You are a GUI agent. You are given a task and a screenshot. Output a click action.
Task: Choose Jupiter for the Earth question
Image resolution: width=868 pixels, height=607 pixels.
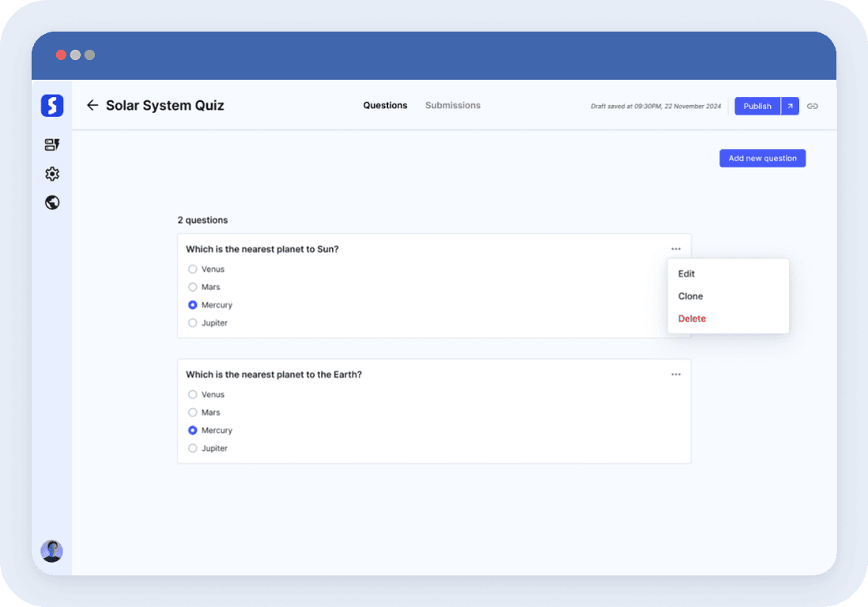[193, 448]
